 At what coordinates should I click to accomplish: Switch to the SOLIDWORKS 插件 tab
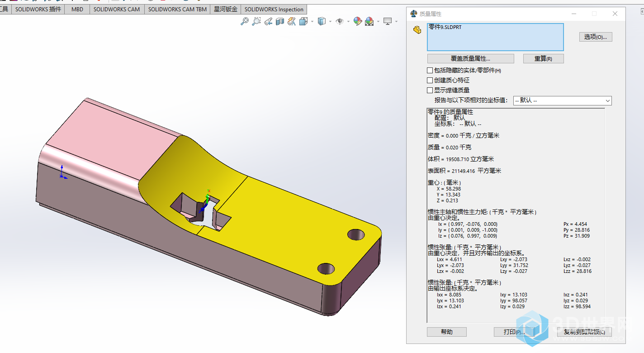pos(38,9)
